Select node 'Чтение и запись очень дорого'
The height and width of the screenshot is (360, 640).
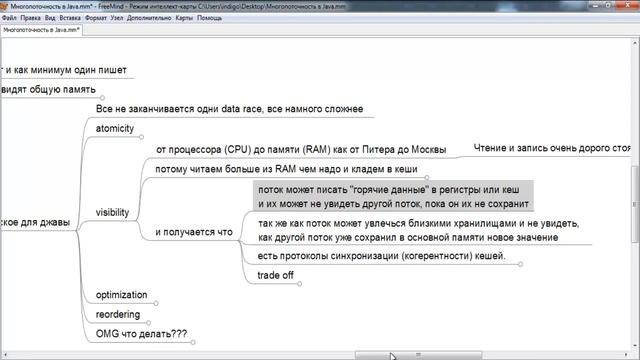552,148
